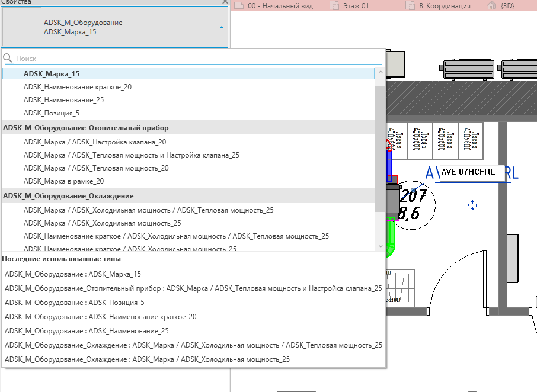Select ADSK_Позиция_5 from the type list
The width and height of the screenshot is (537, 392).
(x=51, y=113)
